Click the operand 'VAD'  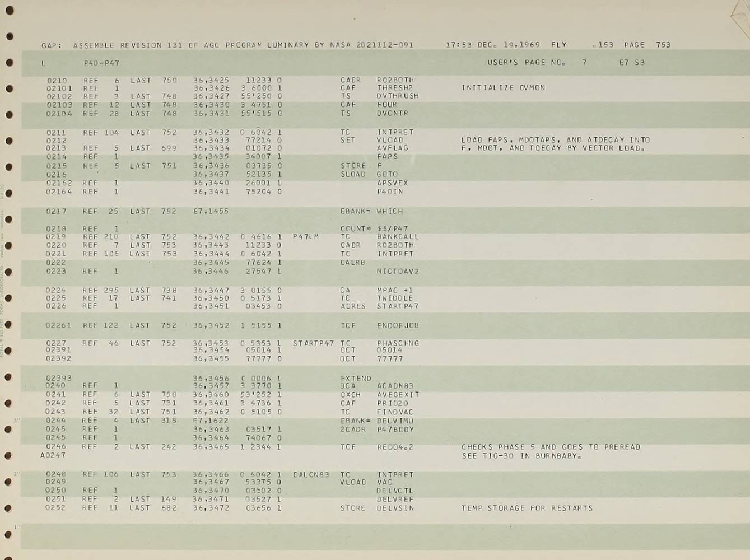pyautogui.click(x=385, y=482)
